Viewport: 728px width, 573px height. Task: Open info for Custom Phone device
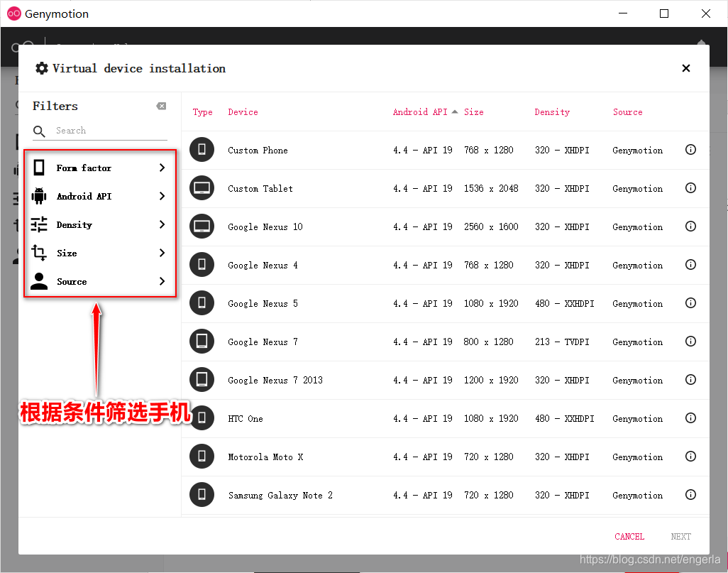click(x=690, y=150)
